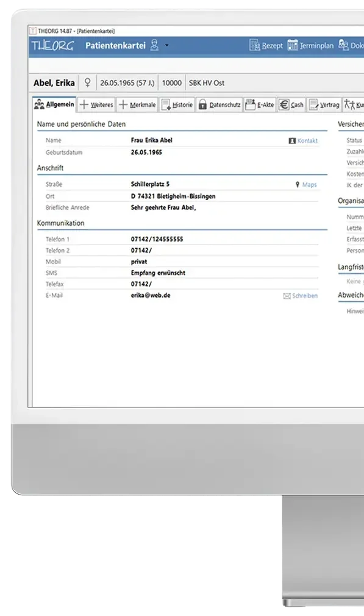Image resolution: width=364 pixels, height=616 pixels.
Task: Switch to the Allgemein tab
Action: (55, 104)
